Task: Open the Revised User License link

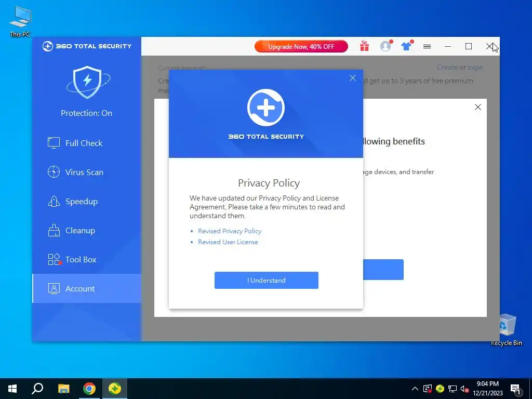Action: 228,242
